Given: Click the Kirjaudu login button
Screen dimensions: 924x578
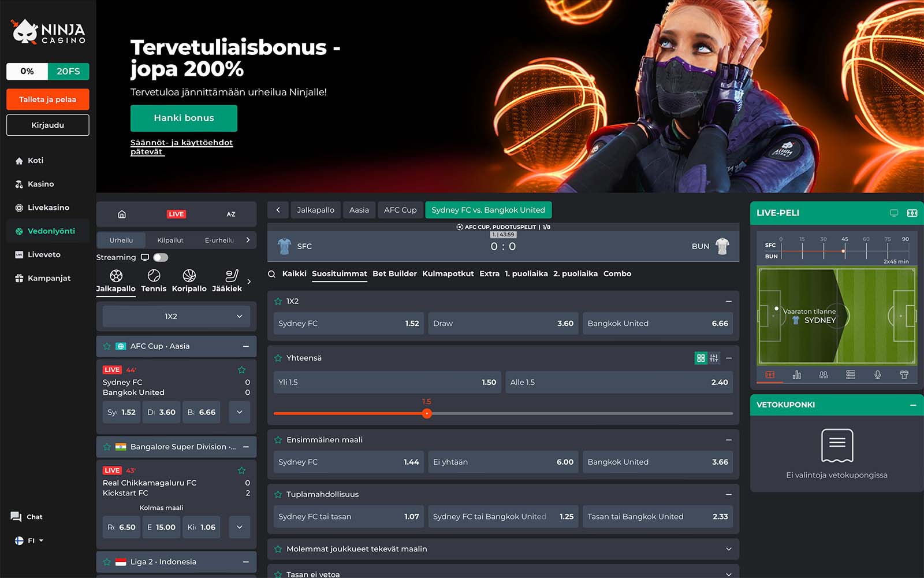Looking at the screenshot, I should 48,125.
